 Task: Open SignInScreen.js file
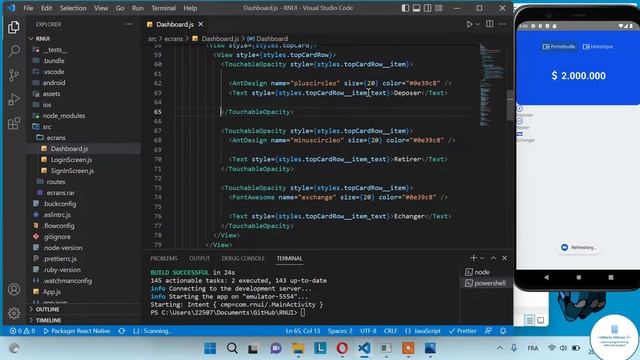(72, 171)
